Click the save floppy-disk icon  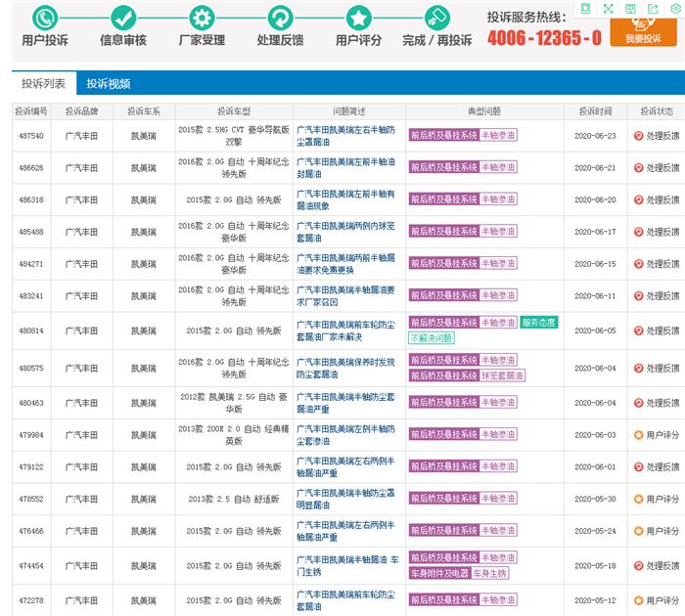coord(630,8)
